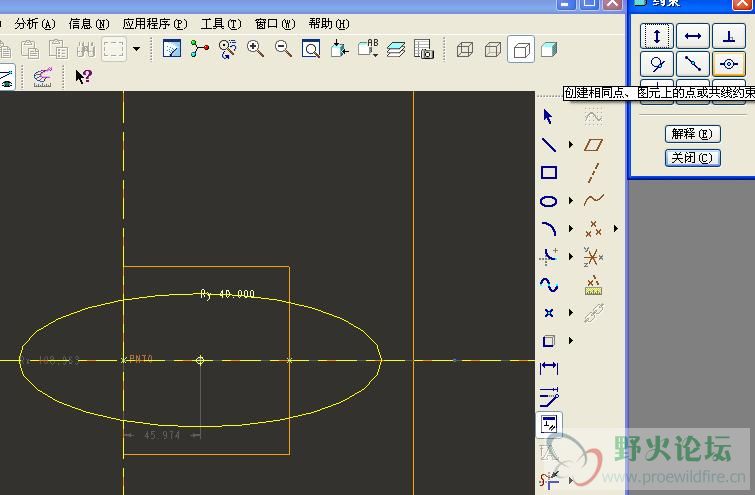Click the Redraw view icon

tap(172, 49)
